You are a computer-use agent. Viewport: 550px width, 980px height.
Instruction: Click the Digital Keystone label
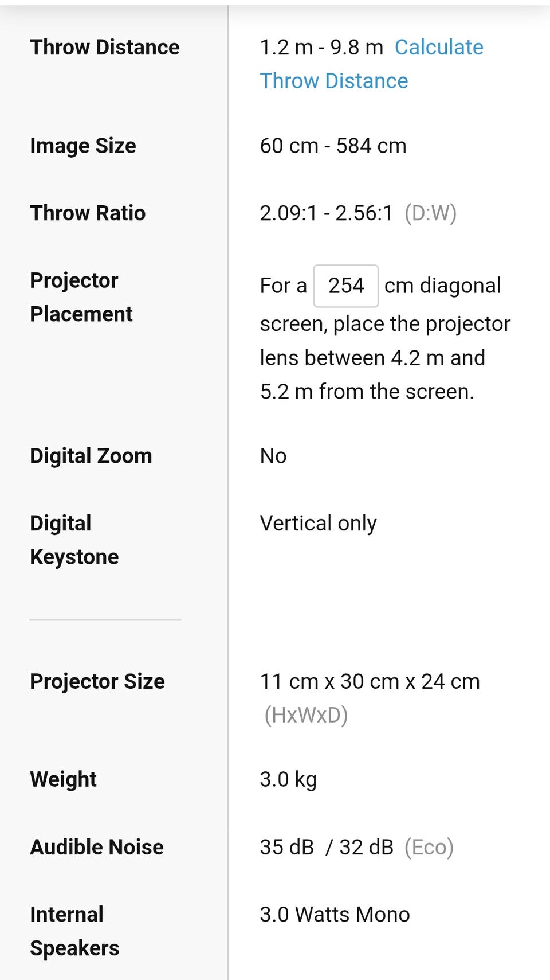(x=74, y=540)
